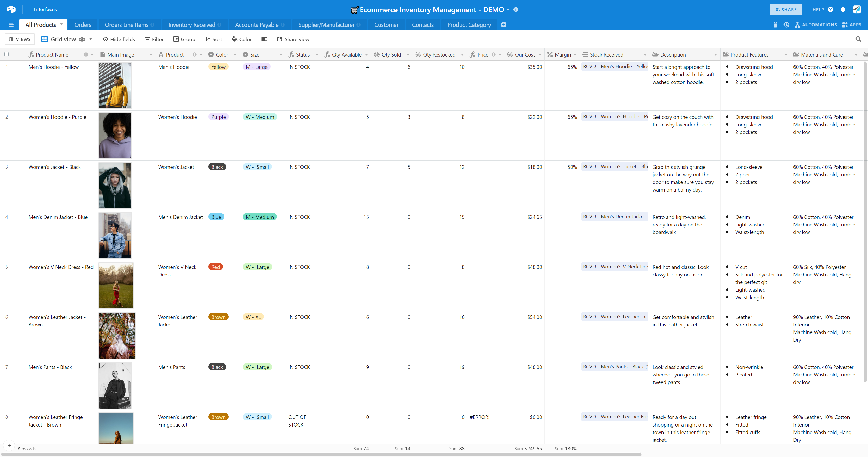The image size is (868, 457).
Task: Click the Men's Hoodie yellow product thumbnail
Action: 115,85
